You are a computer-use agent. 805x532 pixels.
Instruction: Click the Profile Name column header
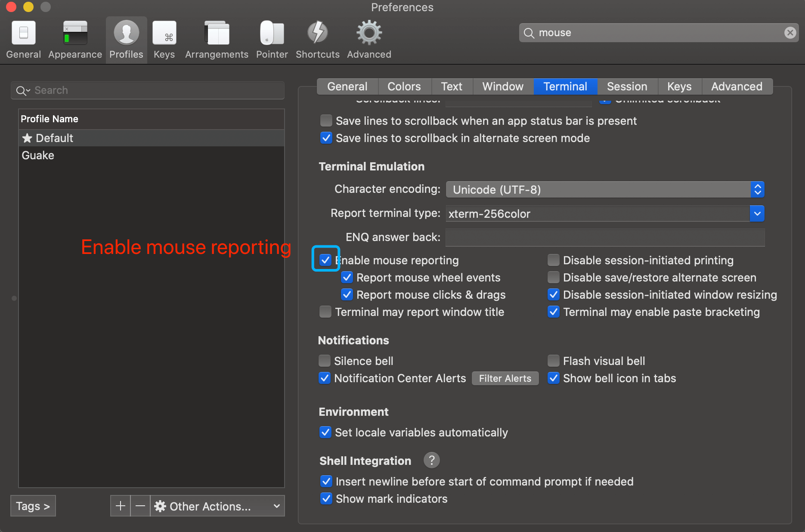click(x=152, y=119)
